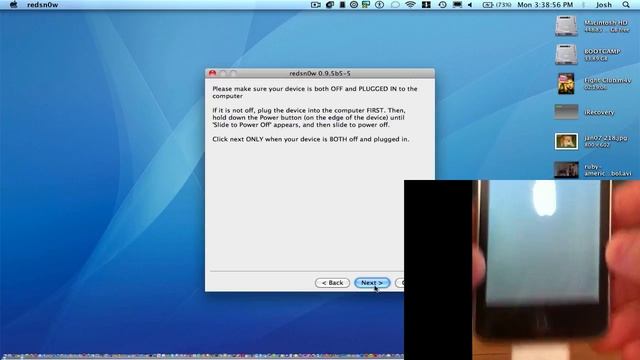Click the chat bubble status icon
This screenshot has width=640, height=360.
tap(395, 5)
